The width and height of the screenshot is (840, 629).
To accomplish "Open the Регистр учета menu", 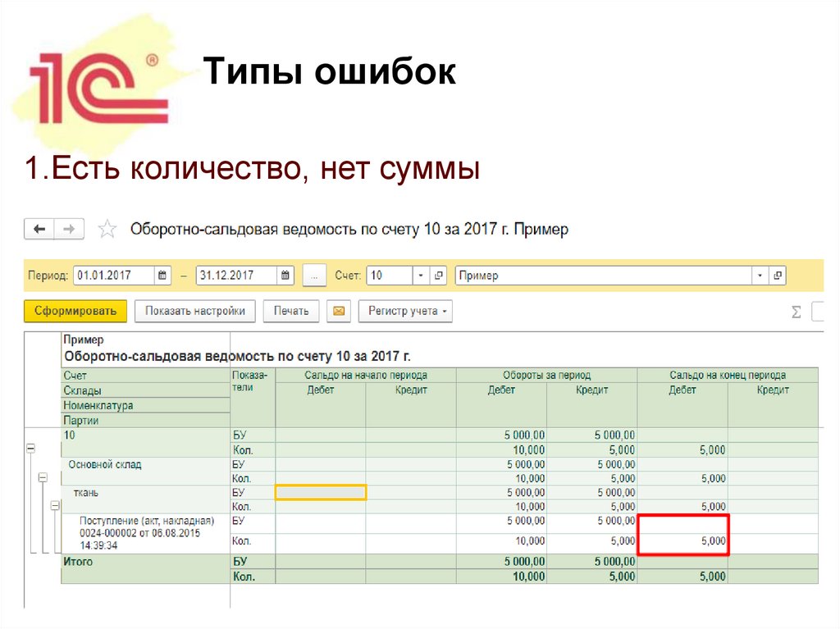I will pyautogui.click(x=405, y=311).
